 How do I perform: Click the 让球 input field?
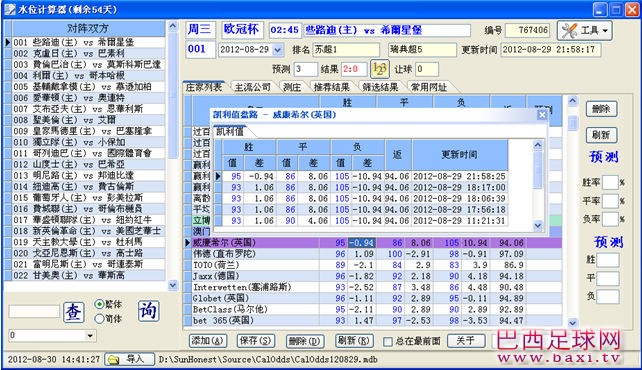point(427,69)
